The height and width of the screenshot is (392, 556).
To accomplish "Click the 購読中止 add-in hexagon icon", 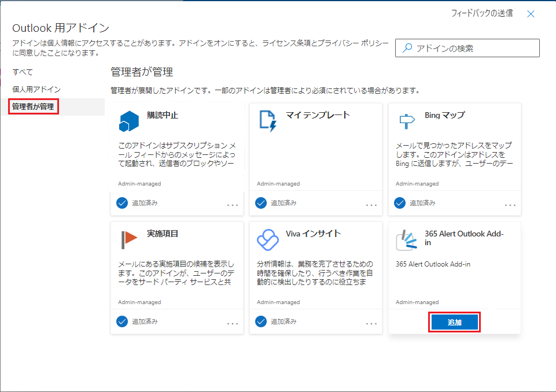I will point(129,120).
